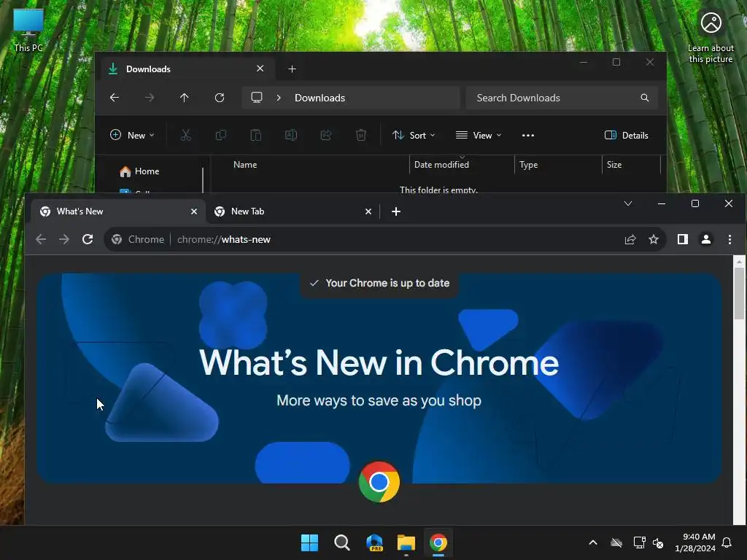Click the Share icon in Explorer toolbar
The height and width of the screenshot is (560, 747).
click(326, 135)
